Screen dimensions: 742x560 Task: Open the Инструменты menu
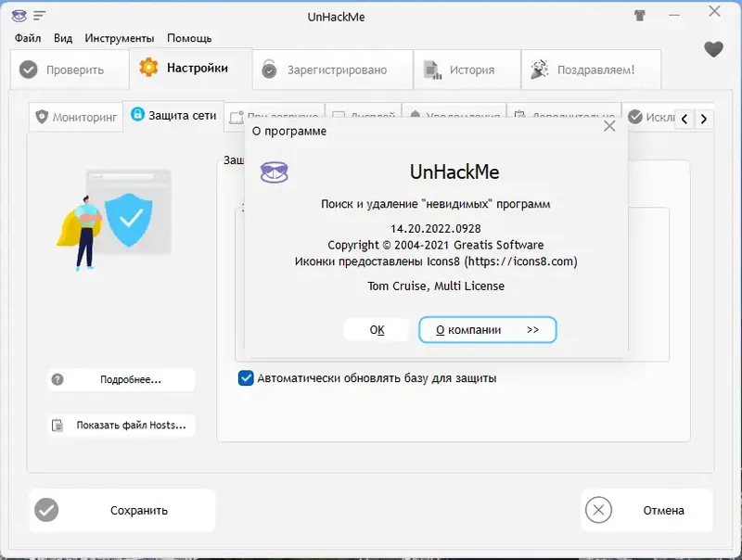tap(122, 38)
